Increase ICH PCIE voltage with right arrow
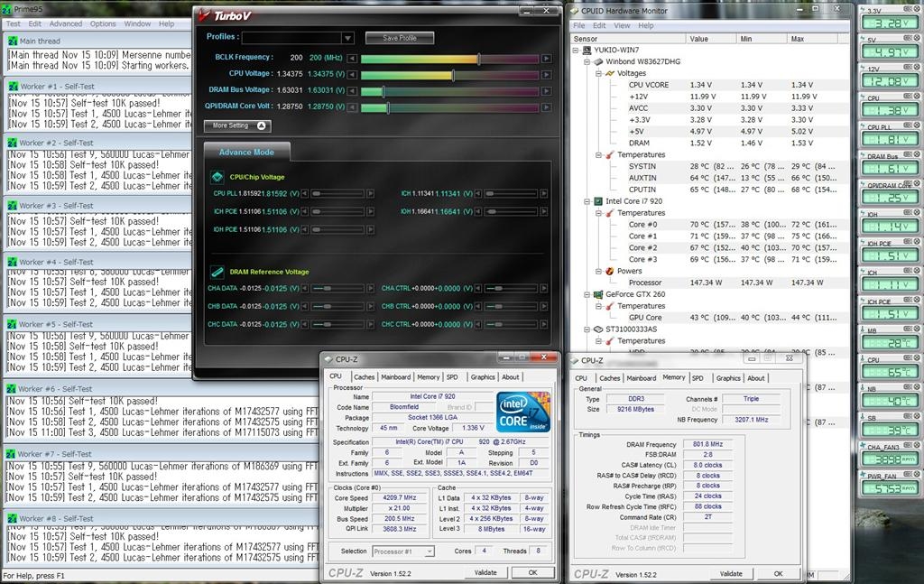Viewport: 924px width, 584px height. [x=370, y=211]
